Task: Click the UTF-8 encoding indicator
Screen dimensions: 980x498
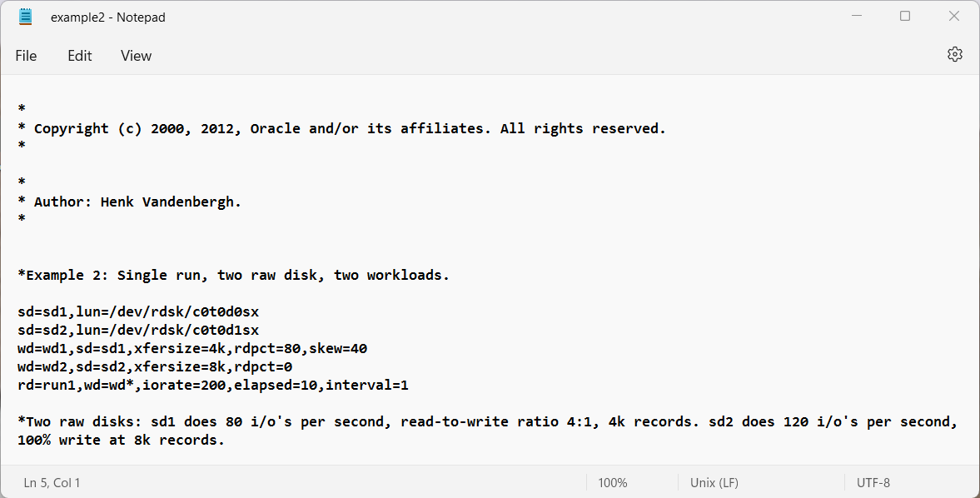Action: pos(873,482)
